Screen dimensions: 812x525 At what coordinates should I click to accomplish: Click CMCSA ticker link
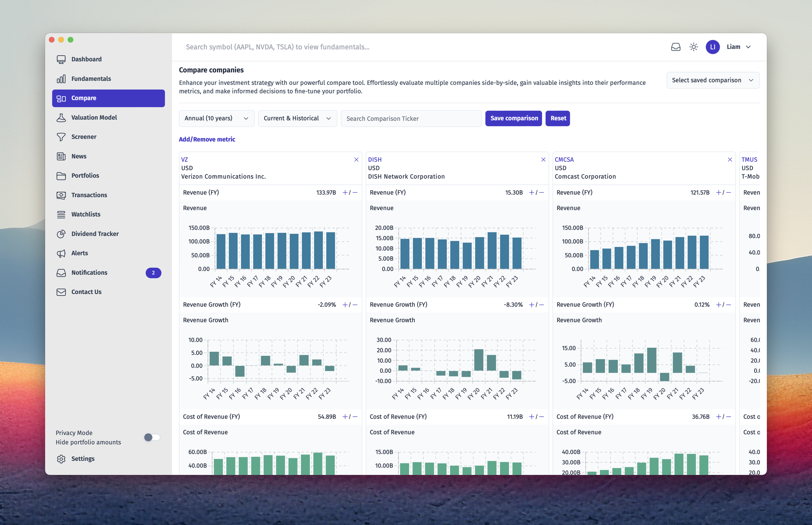point(564,160)
